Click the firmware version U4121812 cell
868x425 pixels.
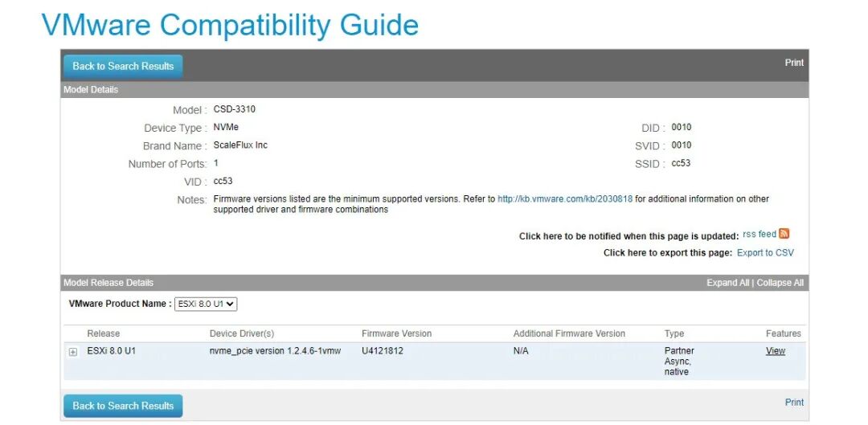[x=383, y=351]
